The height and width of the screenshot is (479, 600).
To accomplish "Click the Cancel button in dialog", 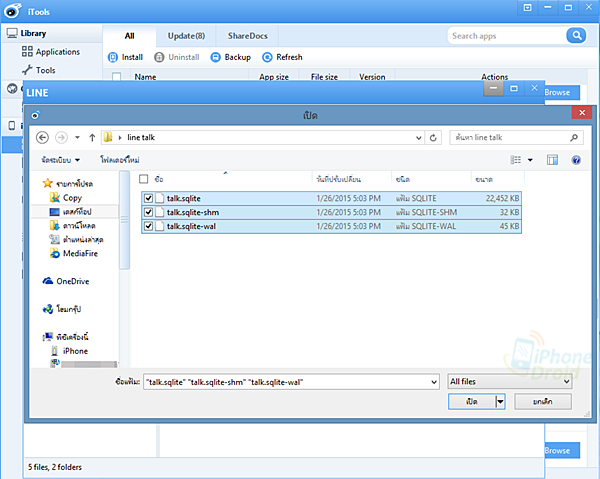I will 543,402.
